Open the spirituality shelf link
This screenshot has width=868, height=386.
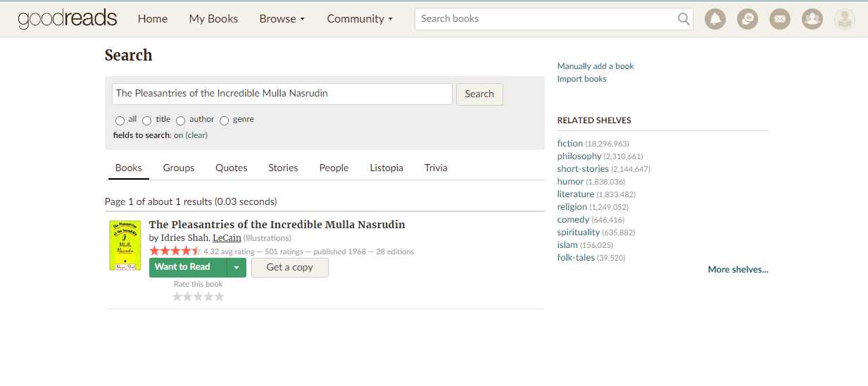[579, 232]
